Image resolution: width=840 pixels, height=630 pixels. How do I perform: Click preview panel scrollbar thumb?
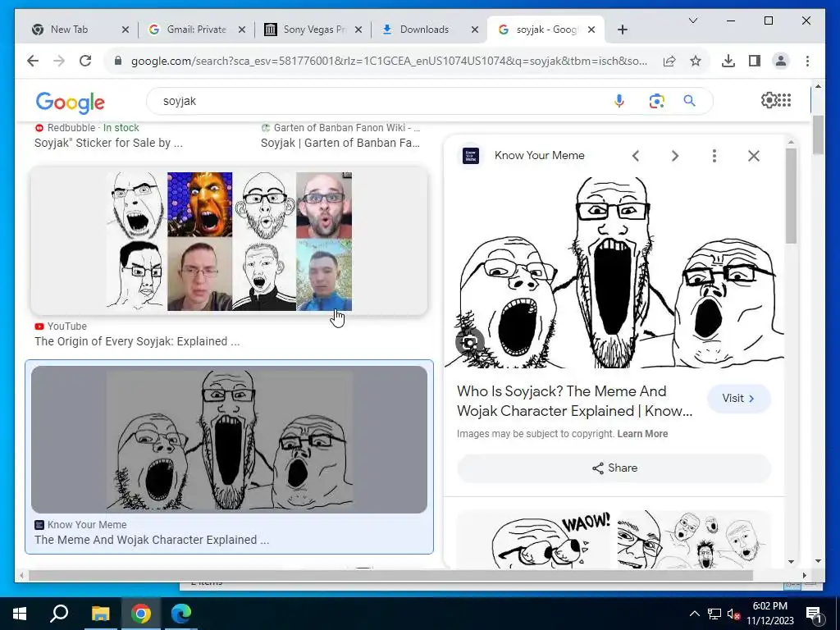[x=791, y=195]
